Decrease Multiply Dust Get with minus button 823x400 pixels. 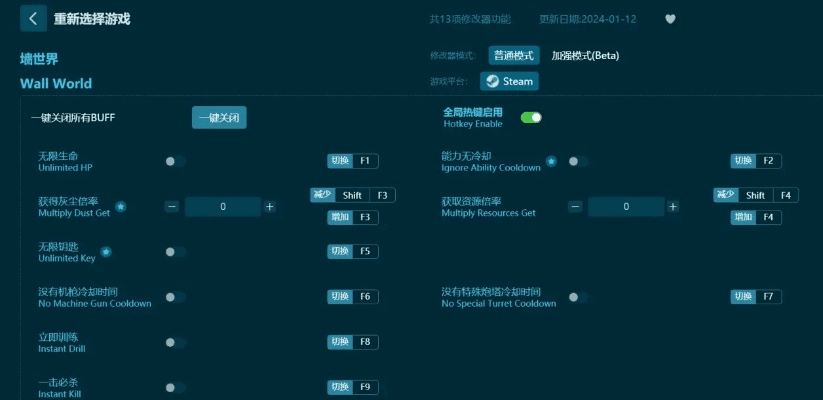point(172,207)
